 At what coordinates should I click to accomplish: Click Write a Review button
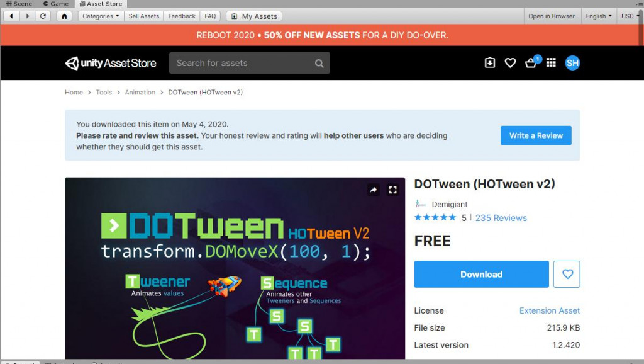click(536, 135)
